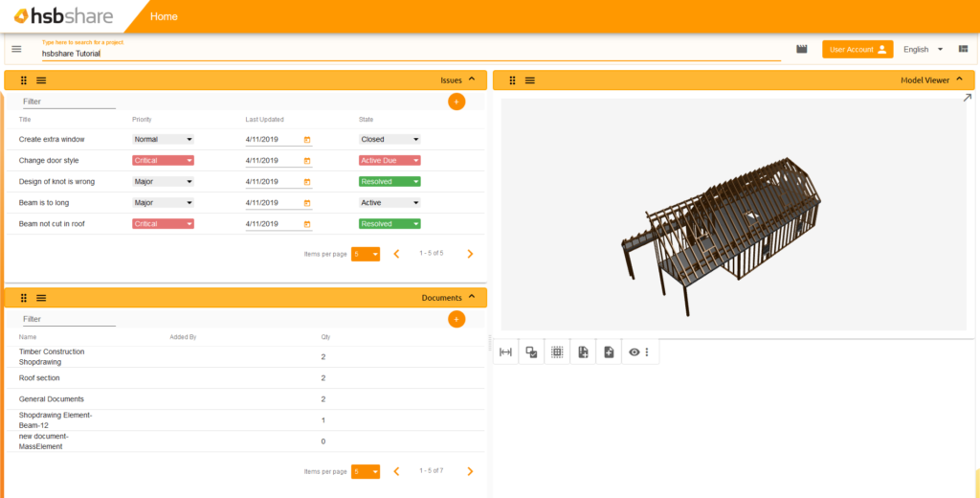980x498 pixels.
Task: Open calendar for Change door style date
Action: pyautogui.click(x=307, y=161)
